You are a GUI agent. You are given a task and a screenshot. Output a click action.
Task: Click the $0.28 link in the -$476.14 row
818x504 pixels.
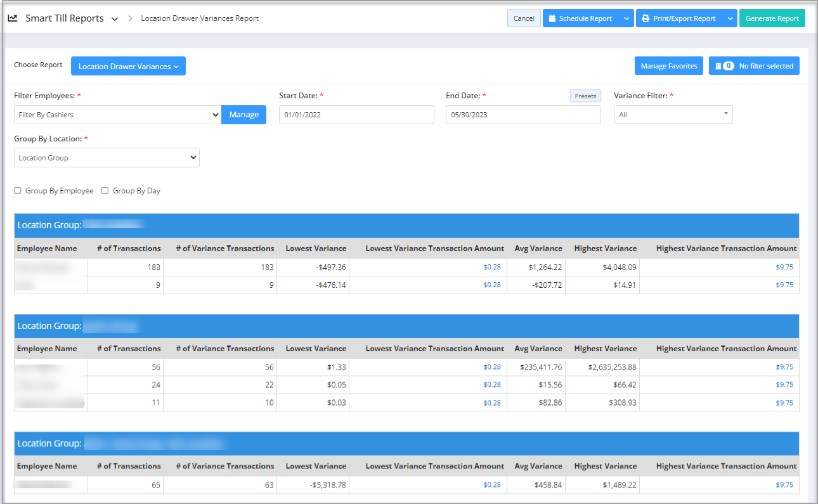492,285
